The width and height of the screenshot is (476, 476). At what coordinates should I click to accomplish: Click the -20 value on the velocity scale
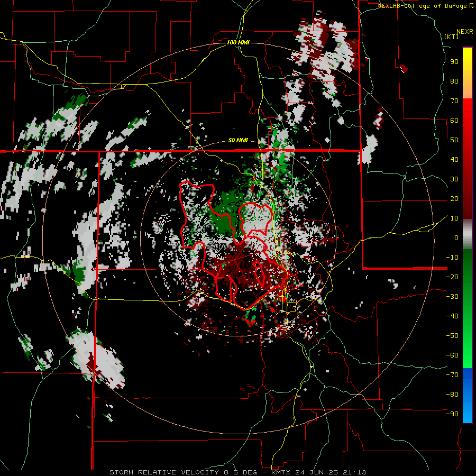tap(452, 277)
